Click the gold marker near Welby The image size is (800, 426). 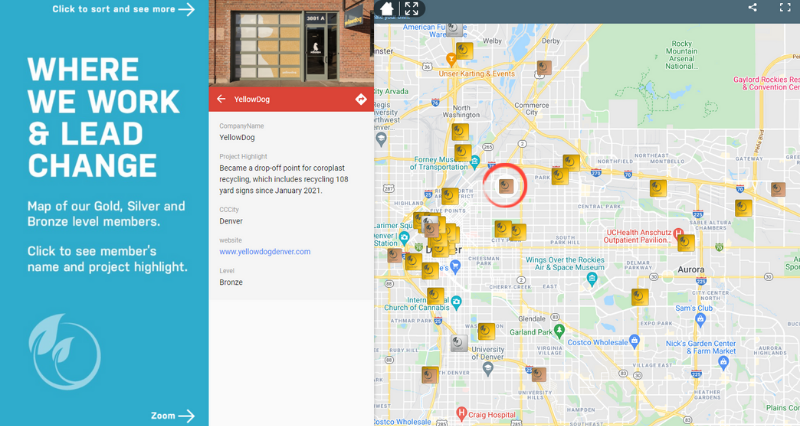464,51
